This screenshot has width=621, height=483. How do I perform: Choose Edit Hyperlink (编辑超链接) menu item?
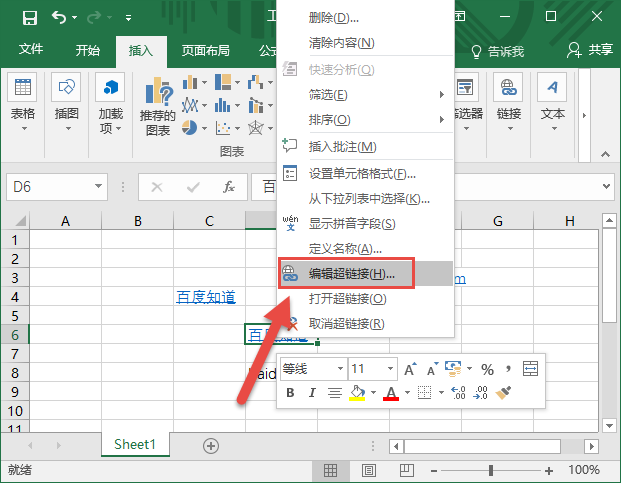click(x=366, y=274)
